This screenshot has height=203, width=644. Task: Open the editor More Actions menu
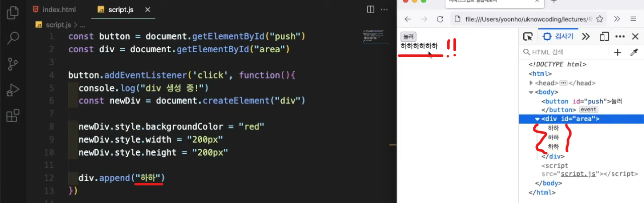(x=385, y=9)
